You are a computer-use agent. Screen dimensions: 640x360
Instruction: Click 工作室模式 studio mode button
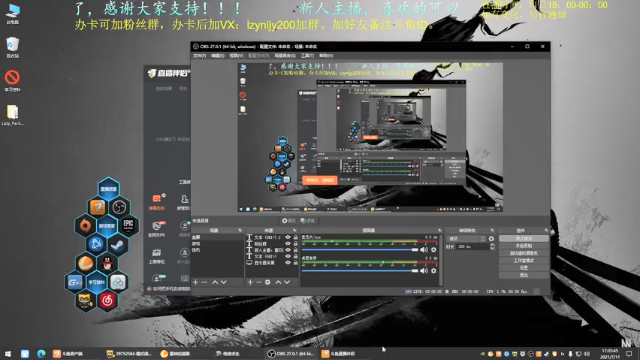pos(524,260)
